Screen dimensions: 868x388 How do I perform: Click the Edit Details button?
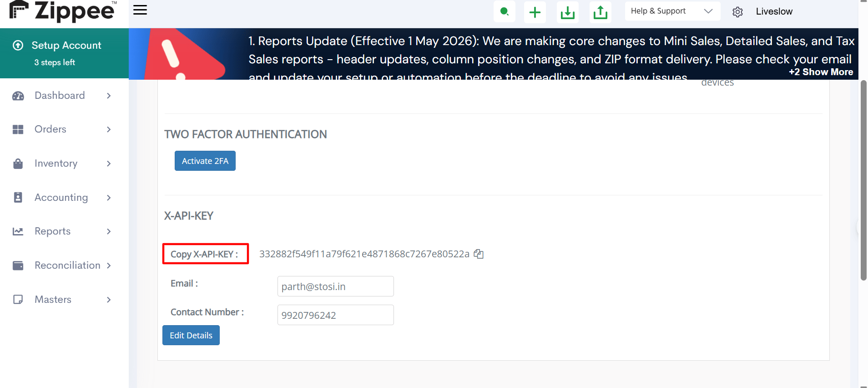(x=191, y=335)
